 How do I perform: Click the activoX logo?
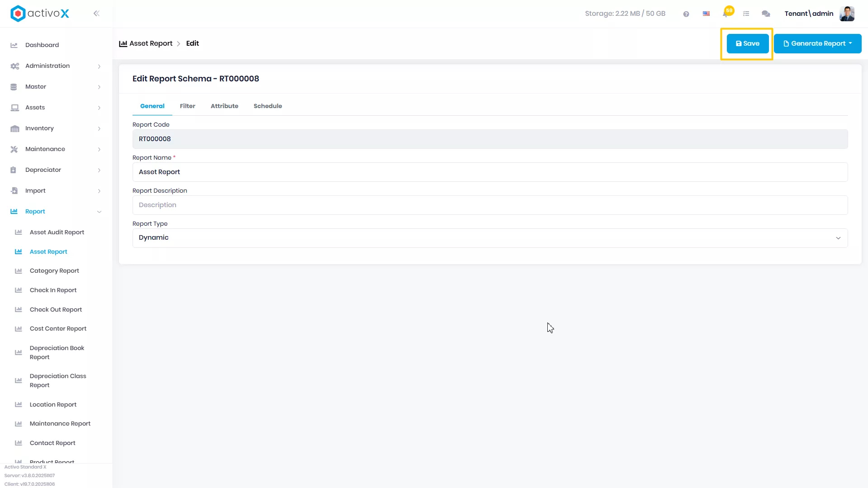pos(40,14)
